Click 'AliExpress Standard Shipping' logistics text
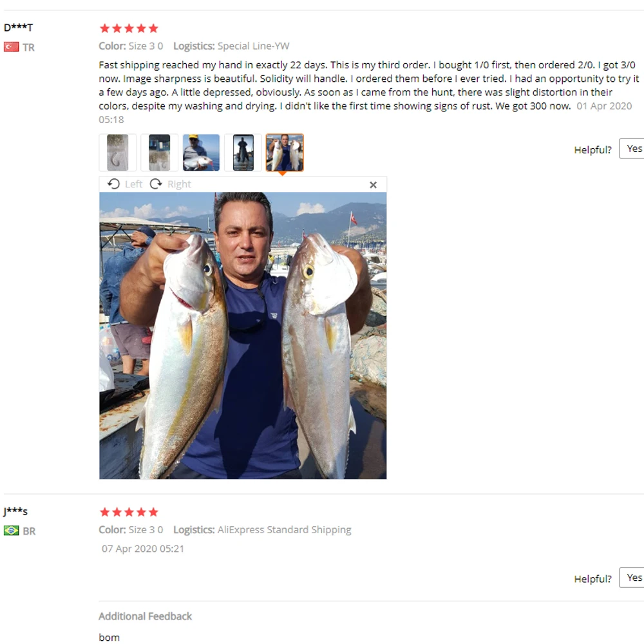Image resolution: width=644 pixels, height=644 pixels. 284,530
